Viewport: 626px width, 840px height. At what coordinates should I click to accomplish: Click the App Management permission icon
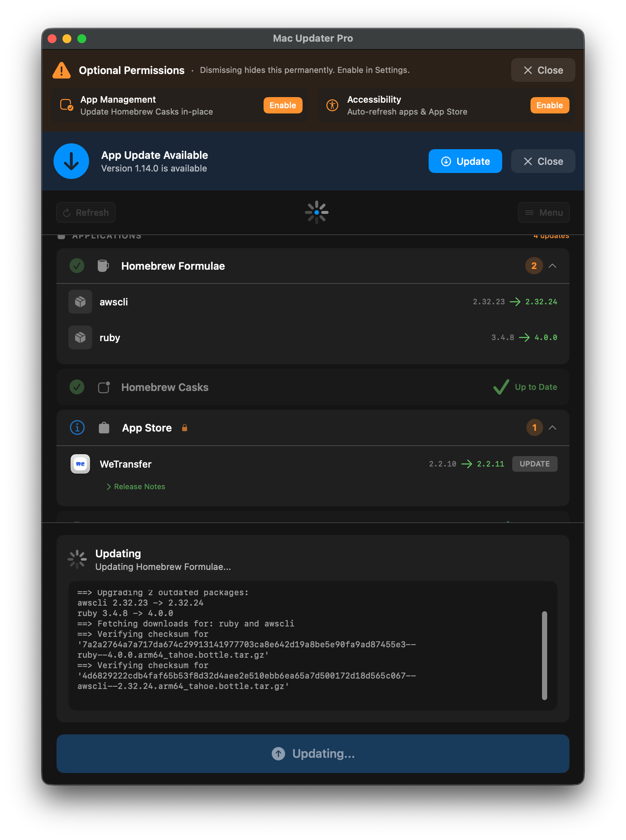(x=67, y=105)
